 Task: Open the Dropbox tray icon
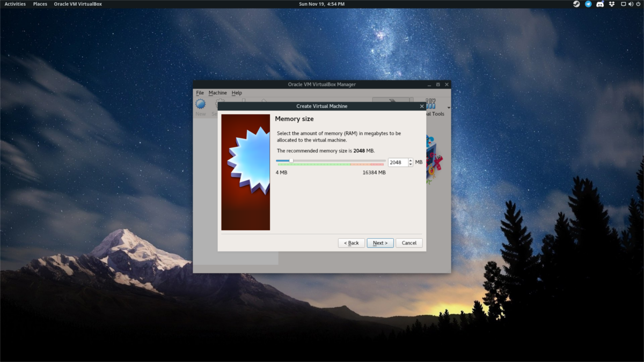click(x=611, y=4)
